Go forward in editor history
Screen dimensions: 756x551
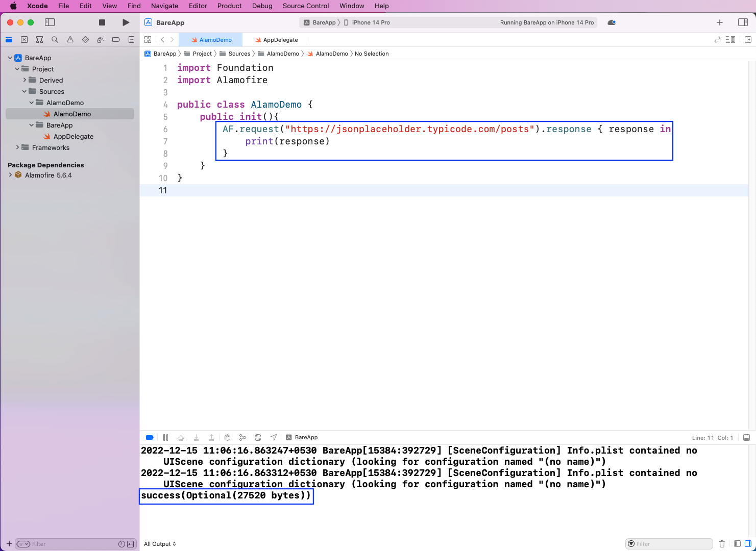[172, 40]
